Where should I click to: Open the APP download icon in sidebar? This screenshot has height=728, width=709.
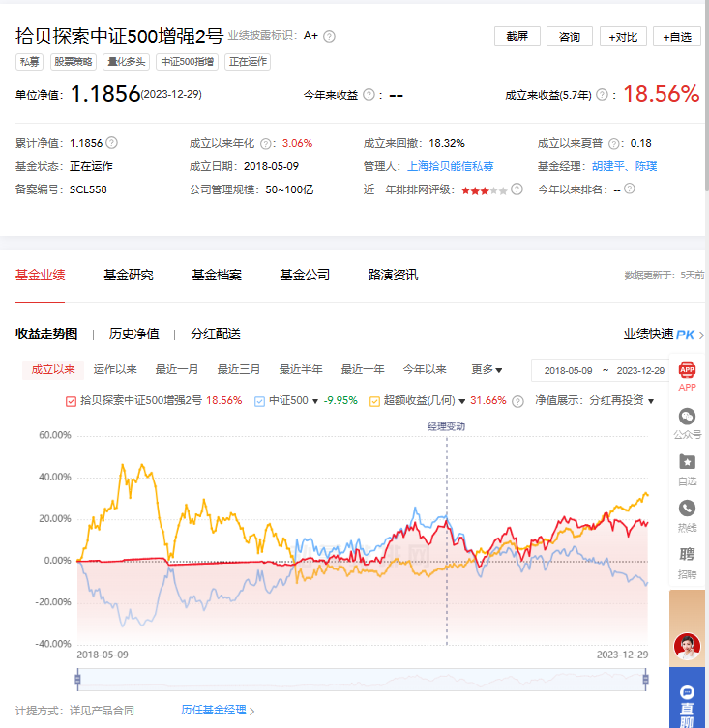click(687, 370)
